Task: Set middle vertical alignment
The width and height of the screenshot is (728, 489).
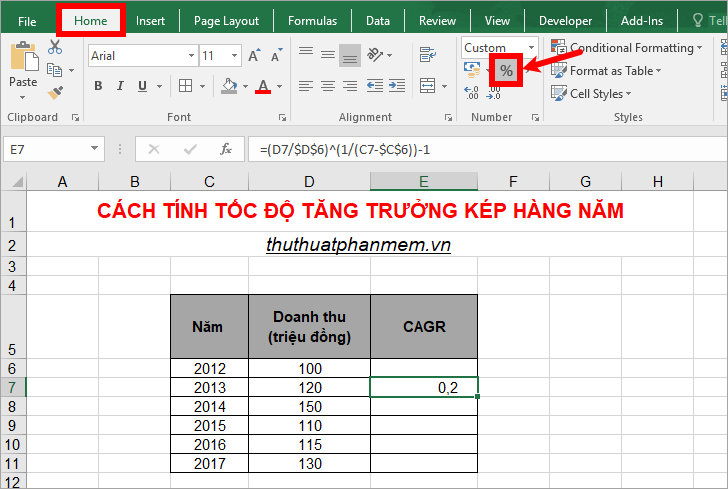Action: pos(328,56)
